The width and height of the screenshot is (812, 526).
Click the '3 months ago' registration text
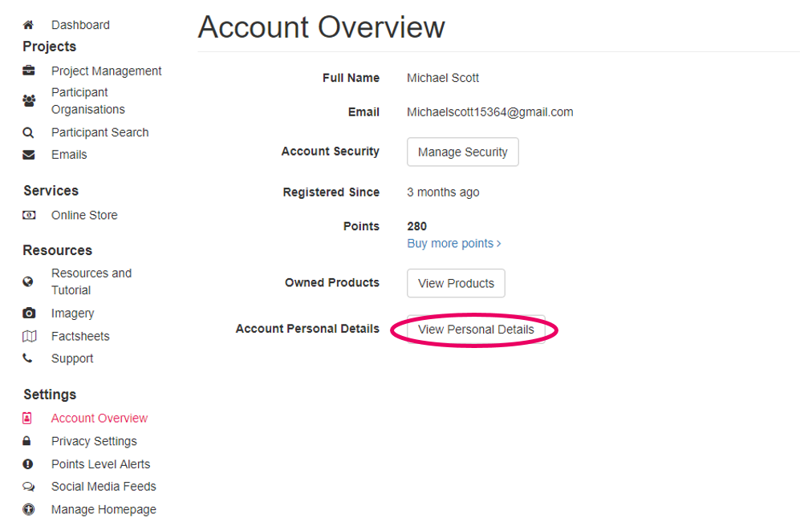click(443, 192)
